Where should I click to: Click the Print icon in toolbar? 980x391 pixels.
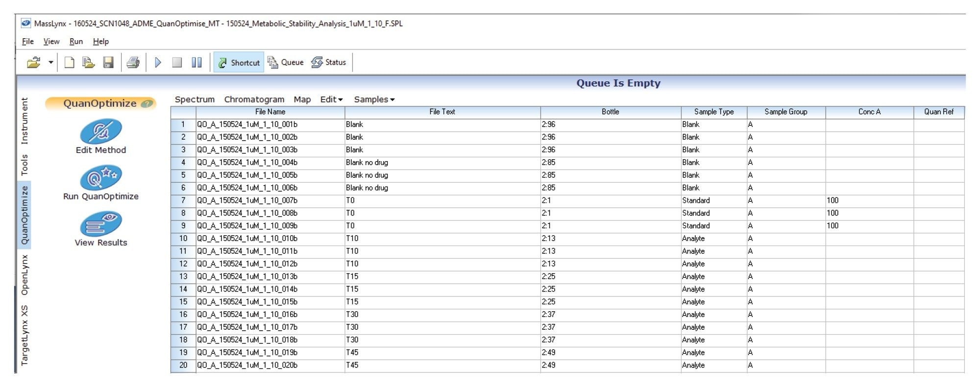pyautogui.click(x=133, y=63)
